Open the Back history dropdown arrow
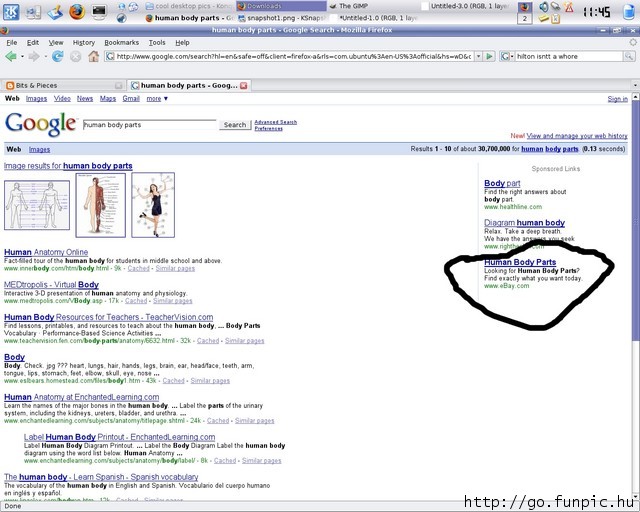Screen dimensions: 640x512 (x=22, y=56)
